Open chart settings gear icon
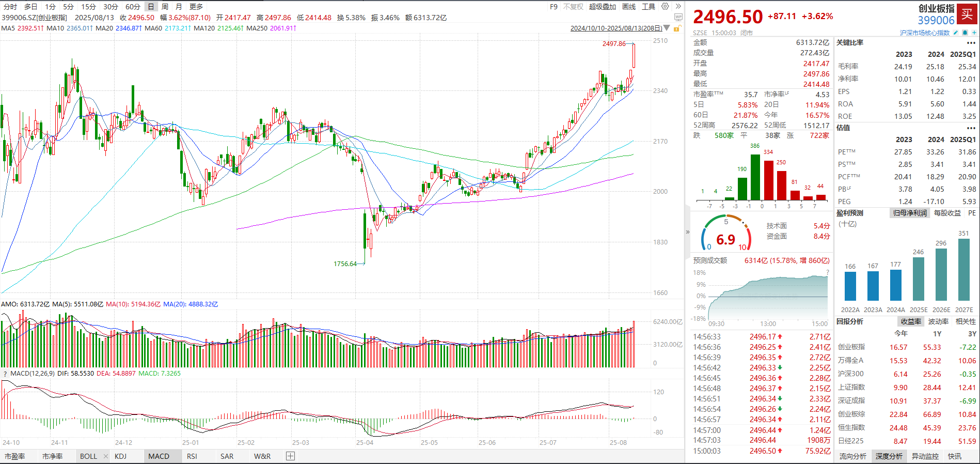This screenshot has height=464, width=980. pyautogui.click(x=665, y=7)
